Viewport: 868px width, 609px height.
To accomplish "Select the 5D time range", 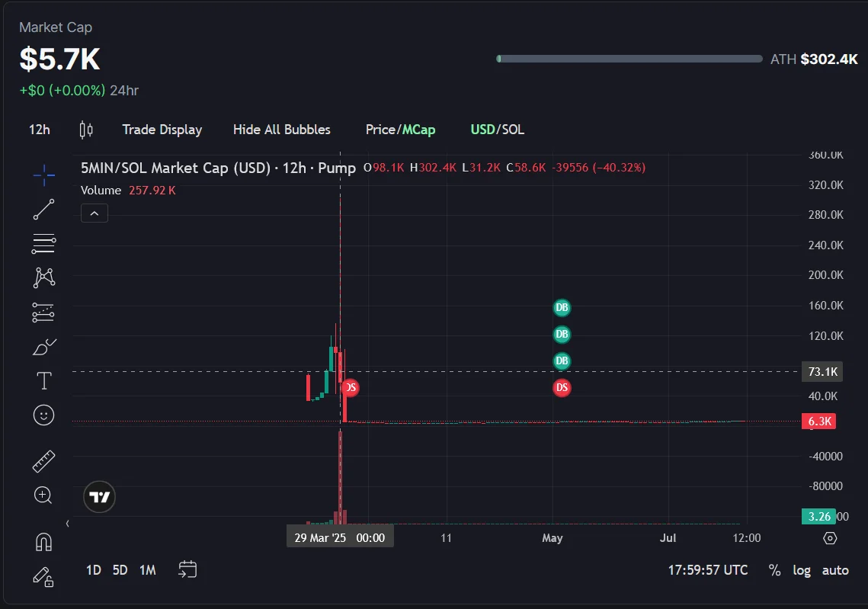I will coord(120,570).
